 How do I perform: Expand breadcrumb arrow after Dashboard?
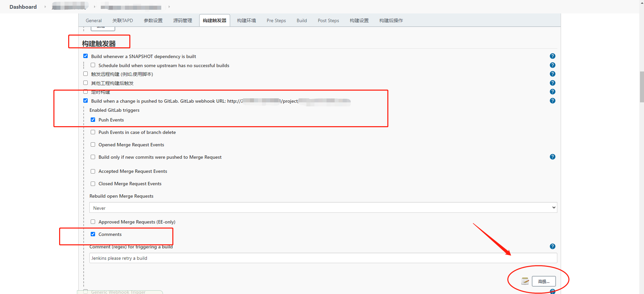tap(45, 7)
